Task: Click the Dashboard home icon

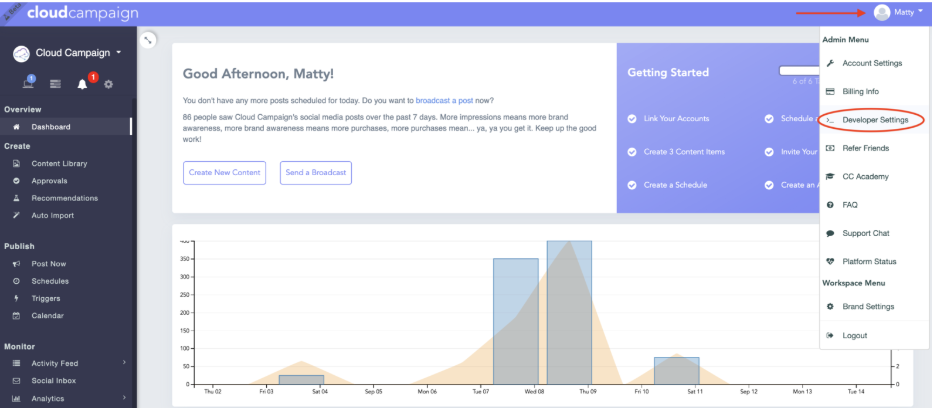Action: tap(17, 127)
